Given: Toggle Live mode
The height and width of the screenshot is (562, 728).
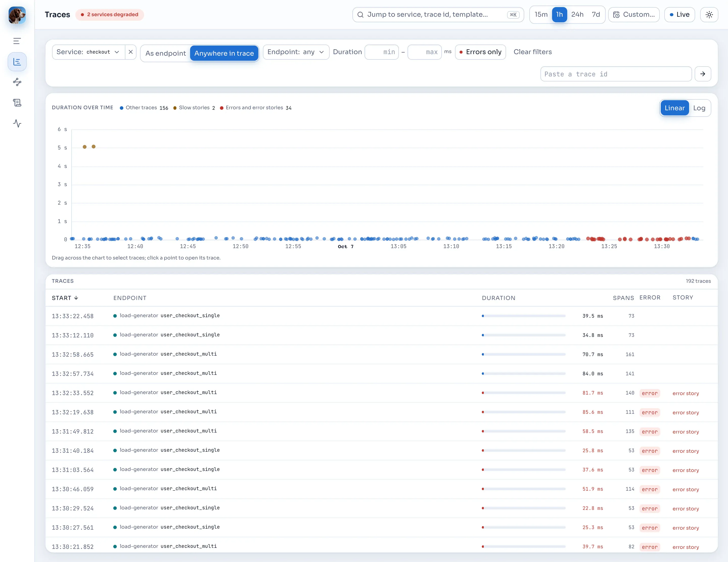Looking at the screenshot, I should (679, 15).
